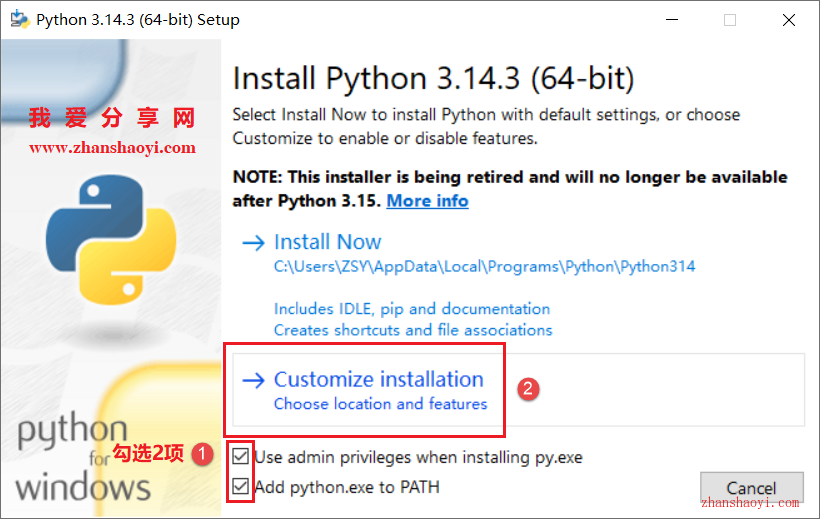Viewport: 820px width, 519px height.
Task: Click the default install path C:\Users\ZSY\AppData text
Action: point(484,267)
